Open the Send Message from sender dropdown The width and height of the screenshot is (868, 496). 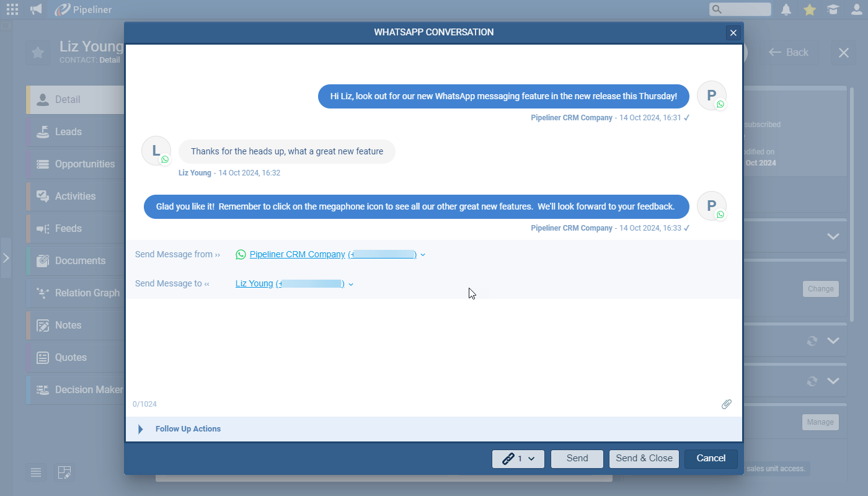click(423, 255)
